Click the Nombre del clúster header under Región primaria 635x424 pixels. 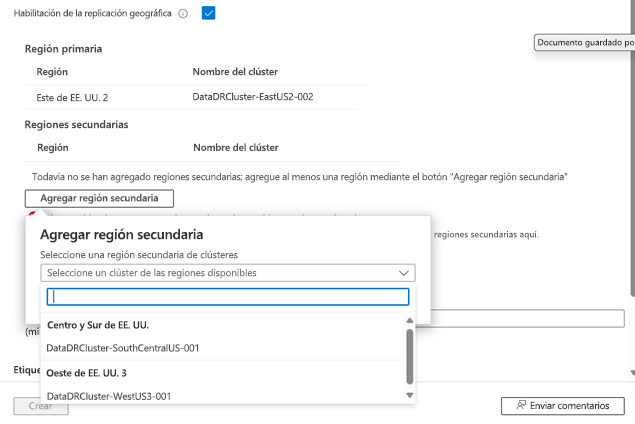click(235, 72)
